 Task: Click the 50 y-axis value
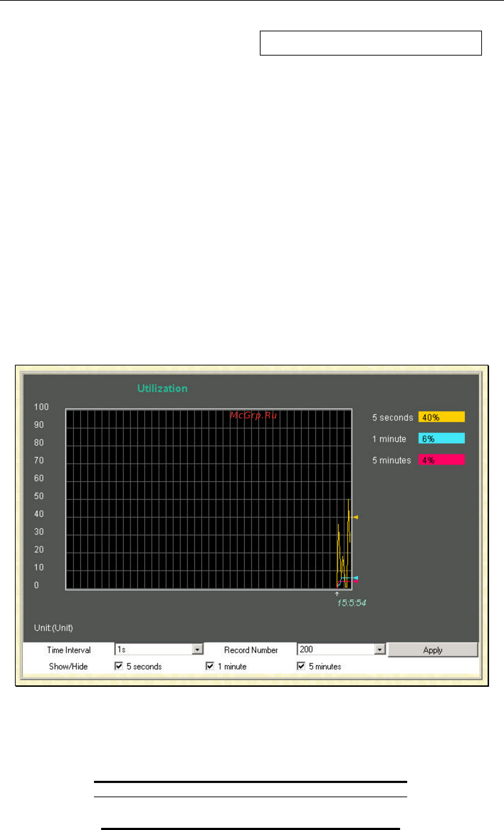[x=39, y=496]
